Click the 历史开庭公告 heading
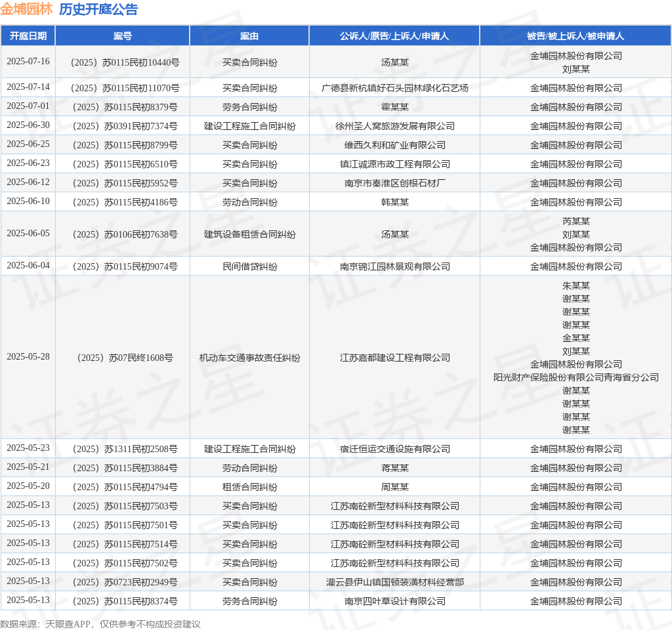The height and width of the screenshot is (630, 672). point(98,9)
